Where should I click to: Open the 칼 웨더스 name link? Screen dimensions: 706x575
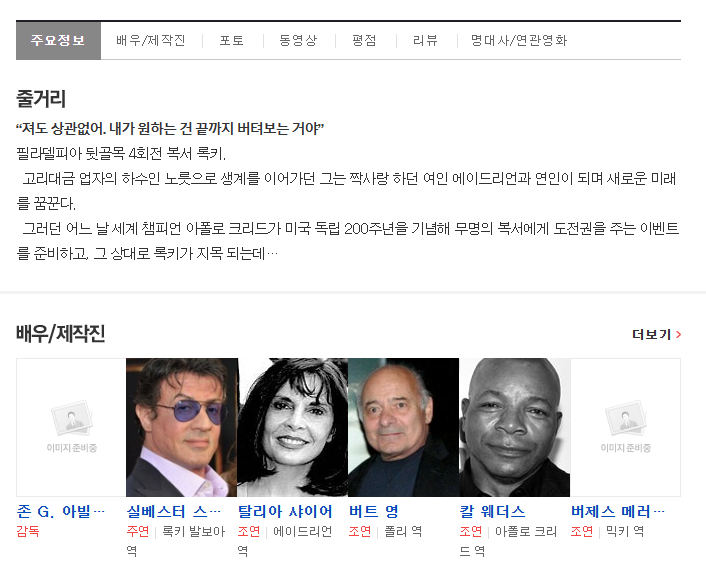(x=493, y=511)
